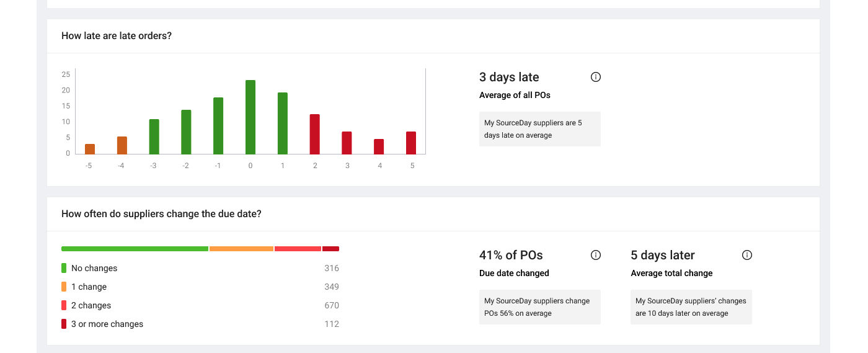The height and width of the screenshot is (353, 868).
Task: Click the SourceDay suppliers '5 days late' note
Action: 539,129
